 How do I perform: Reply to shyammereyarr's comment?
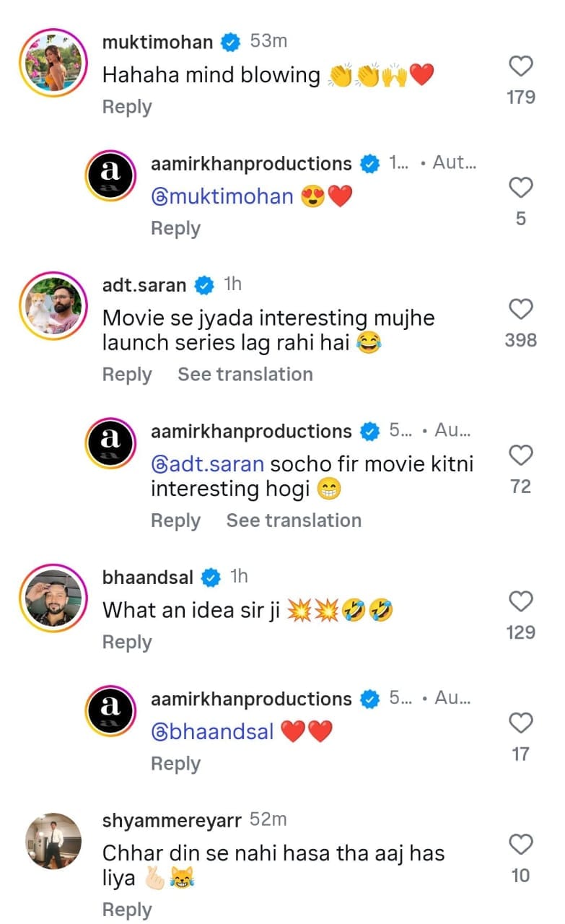pos(127,910)
